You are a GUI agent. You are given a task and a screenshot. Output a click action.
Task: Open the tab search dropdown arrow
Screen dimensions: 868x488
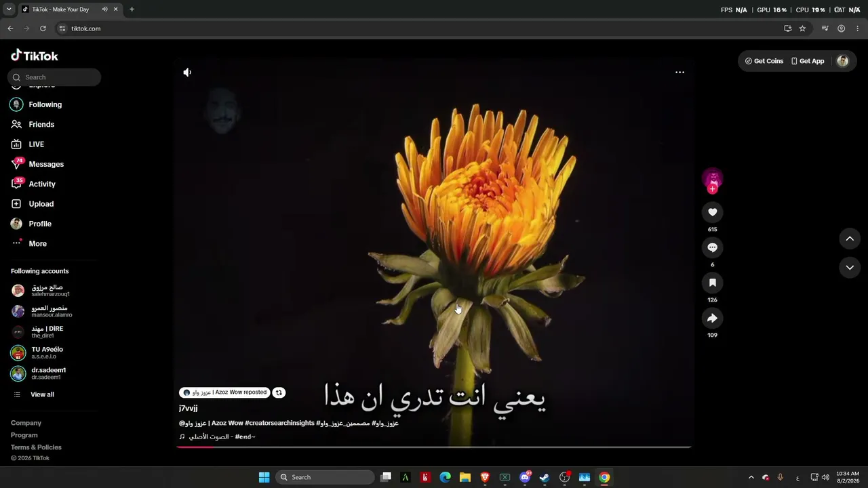click(9, 9)
